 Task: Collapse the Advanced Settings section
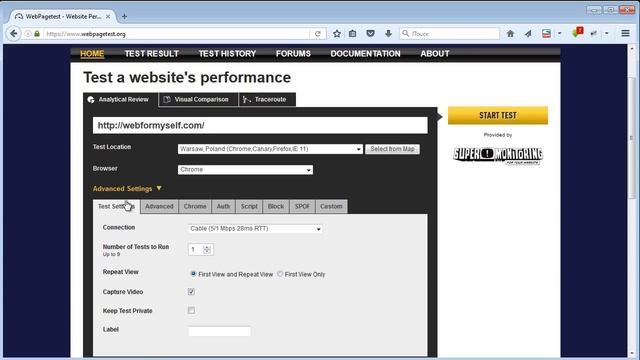click(x=127, y=189)
